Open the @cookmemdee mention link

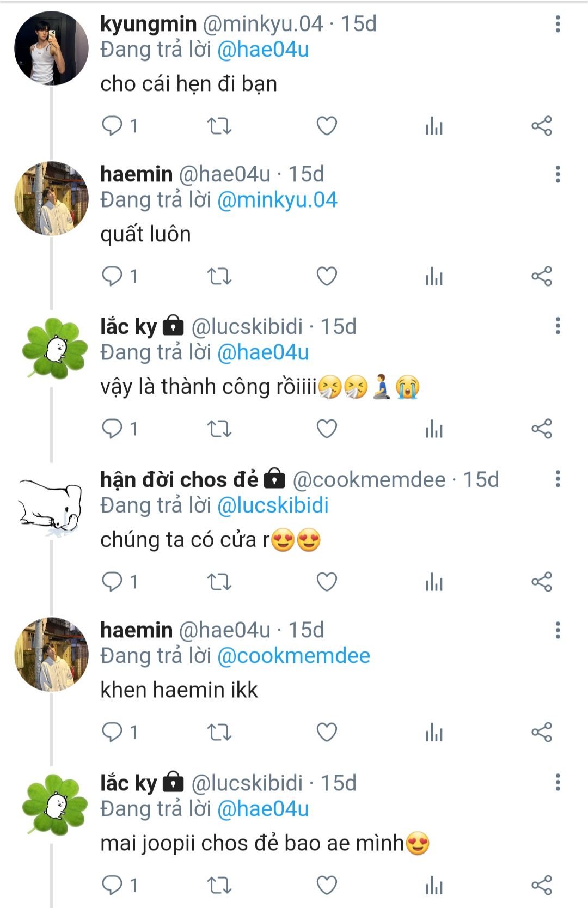[x=293, y=656]
